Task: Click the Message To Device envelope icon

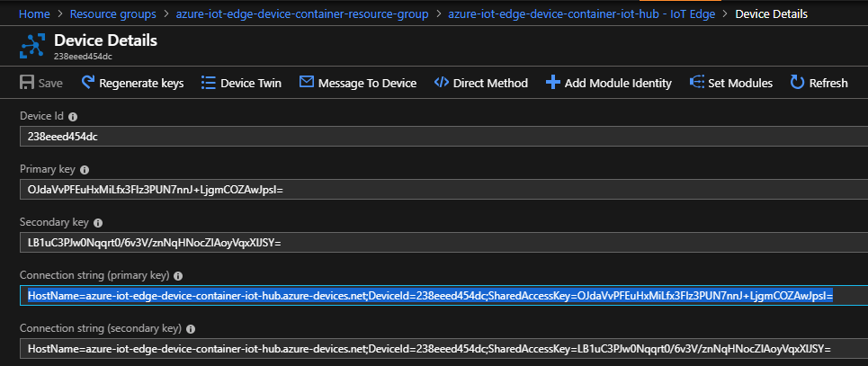Action: click(306, 82)
